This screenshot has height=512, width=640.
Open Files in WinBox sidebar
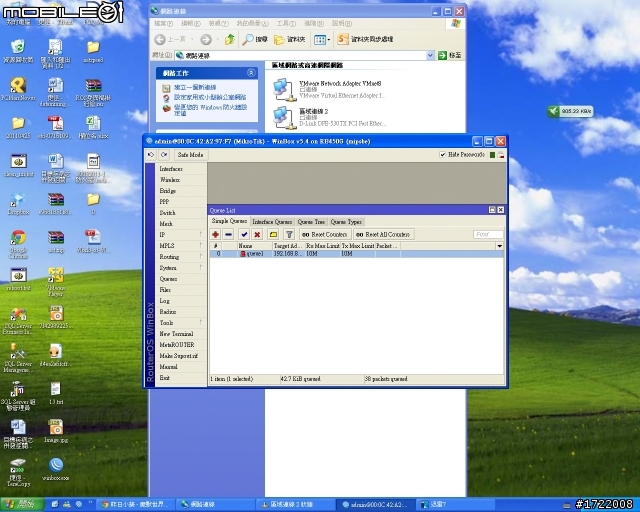click(181, 289)
